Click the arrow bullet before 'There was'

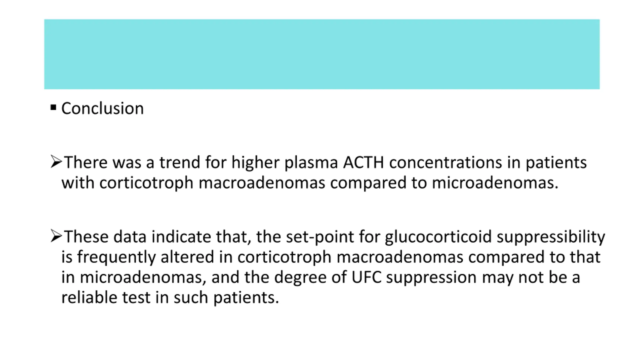[x=56, y=162]
